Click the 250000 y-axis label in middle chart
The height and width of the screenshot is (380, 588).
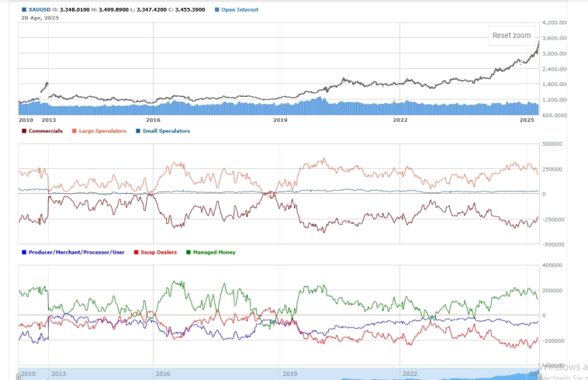[x=552, y=169]
